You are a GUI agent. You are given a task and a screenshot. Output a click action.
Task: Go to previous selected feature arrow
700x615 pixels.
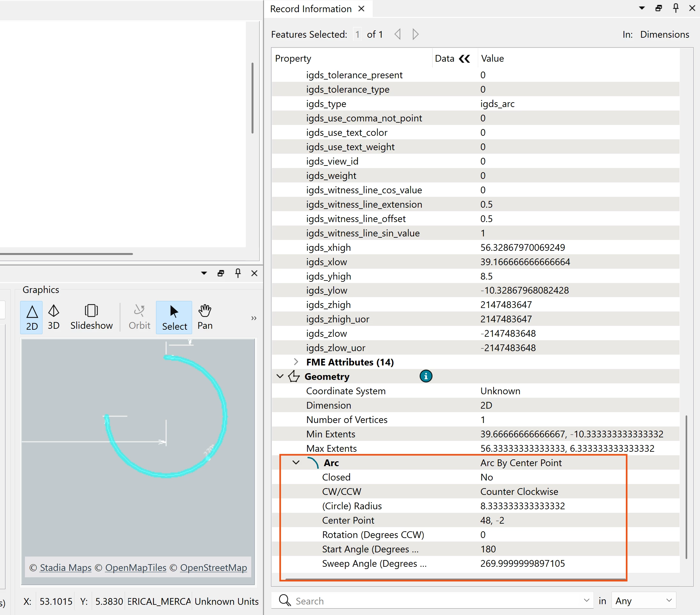click(398, 34)
